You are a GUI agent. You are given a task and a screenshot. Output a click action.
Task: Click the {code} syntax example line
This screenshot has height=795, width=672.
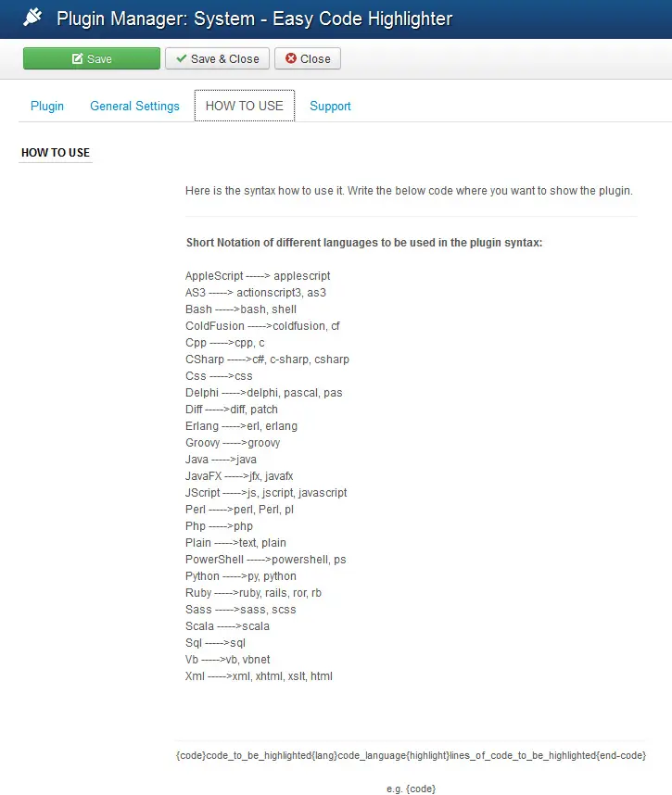pos(411,755)
